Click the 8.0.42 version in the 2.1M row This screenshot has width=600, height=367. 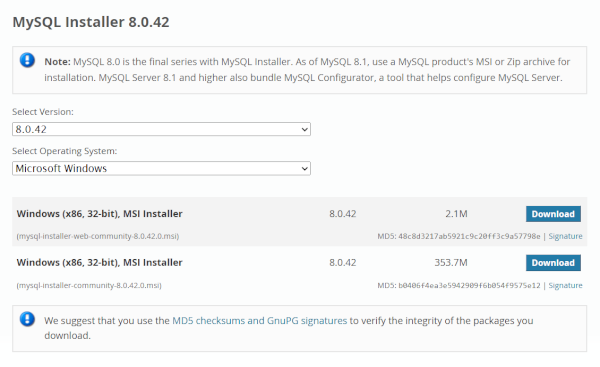[342, 214]
